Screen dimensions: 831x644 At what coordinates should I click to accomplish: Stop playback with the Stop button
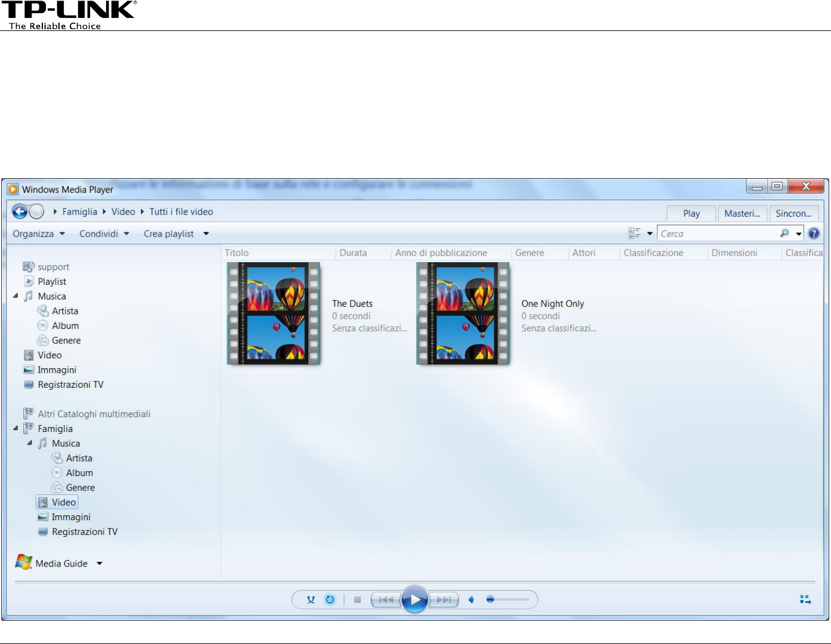click(x=358, y=600)
